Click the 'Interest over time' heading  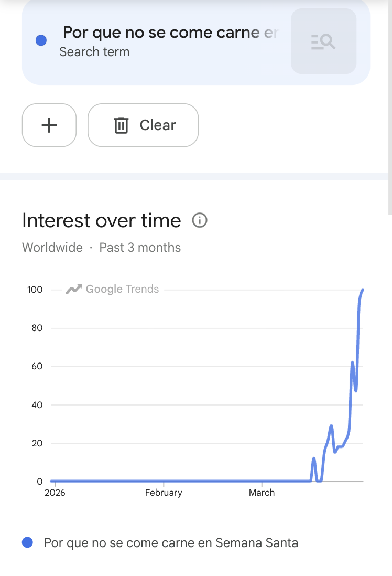point(102,220)
